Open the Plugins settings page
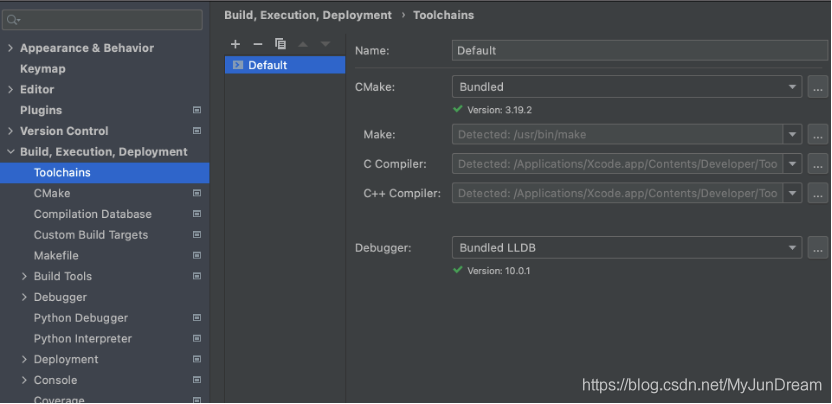832x404 pixels. pyautogui.click(x=41, y=110)
